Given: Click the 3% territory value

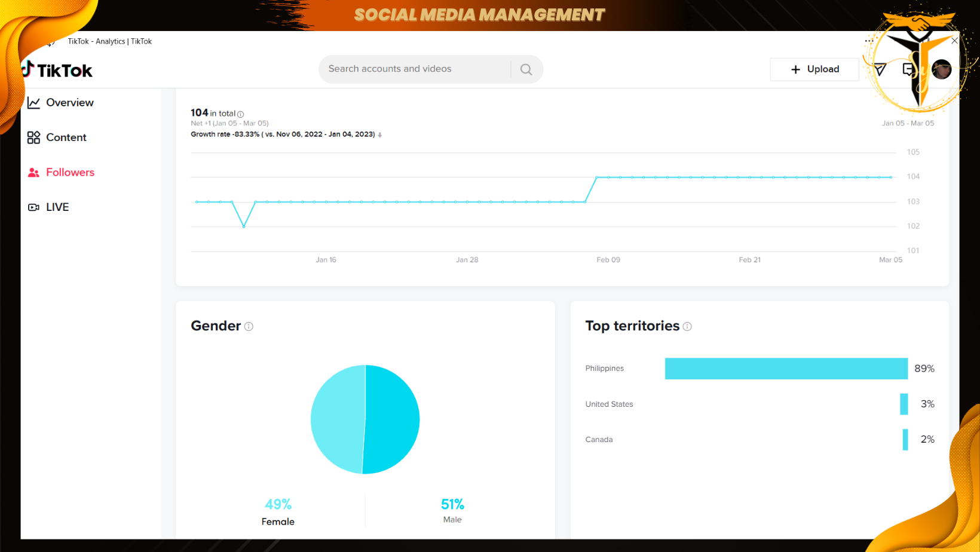Looking at the screenshot, I should pos(927,404).
